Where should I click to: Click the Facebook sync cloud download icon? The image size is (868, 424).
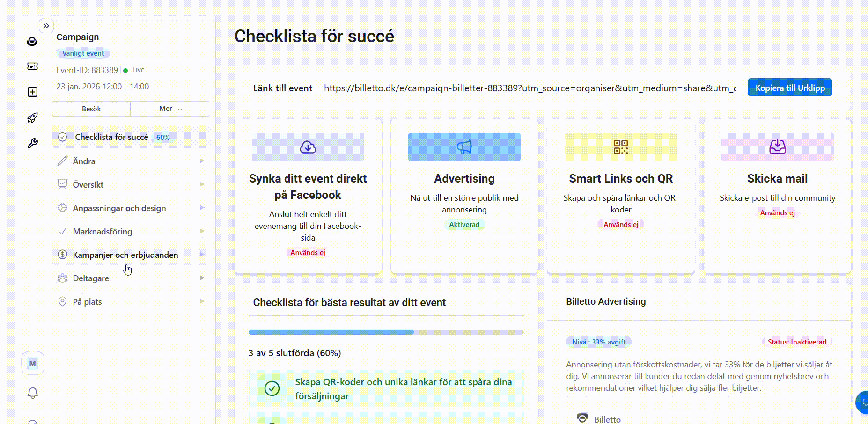pyautogui.click(x=308, y=147)
